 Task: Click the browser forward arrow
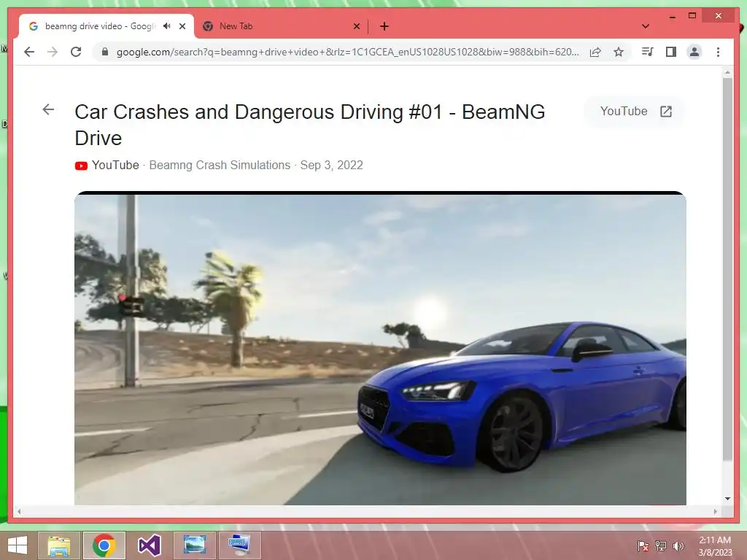click(x=53, y=52)
